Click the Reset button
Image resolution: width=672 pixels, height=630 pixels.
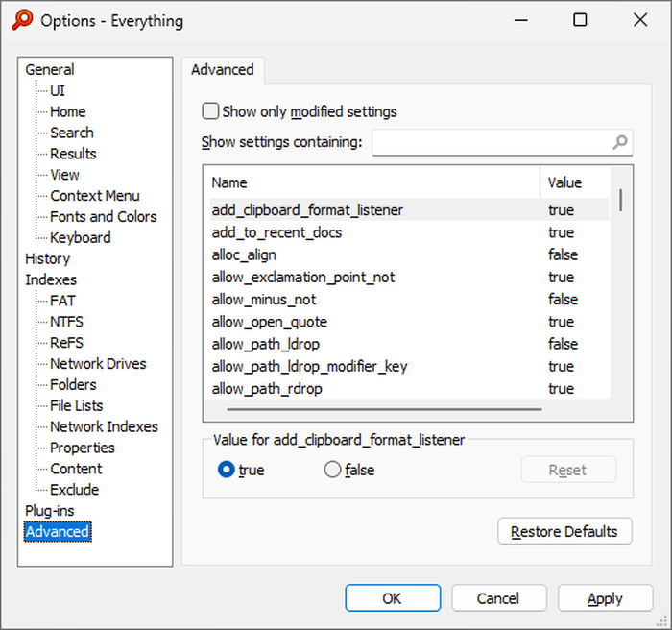[568, 470]
